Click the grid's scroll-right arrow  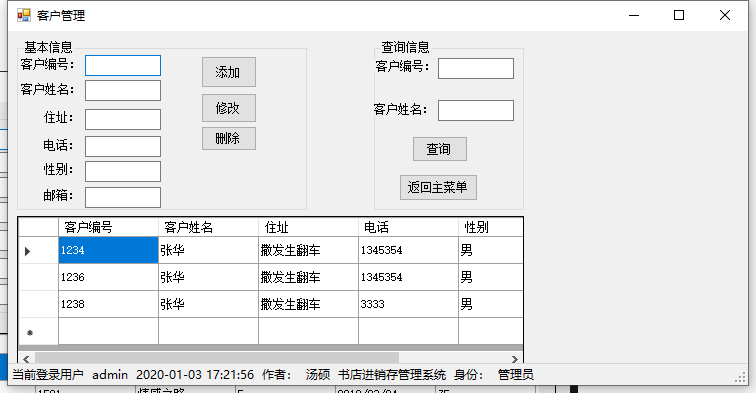(x=515, y=359)
